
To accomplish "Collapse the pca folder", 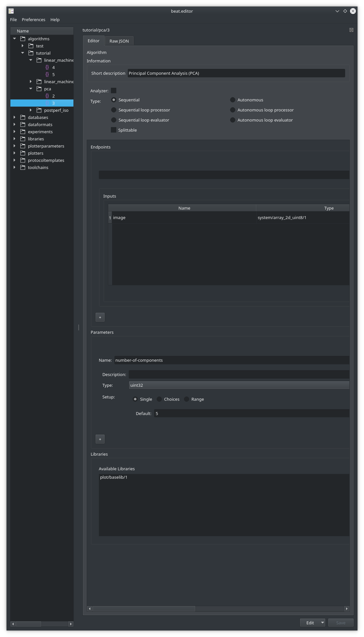I will pos(31,89).
